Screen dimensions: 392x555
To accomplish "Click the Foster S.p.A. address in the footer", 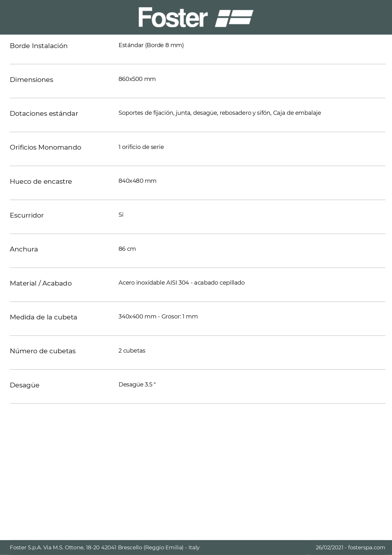I will (105, 547).
